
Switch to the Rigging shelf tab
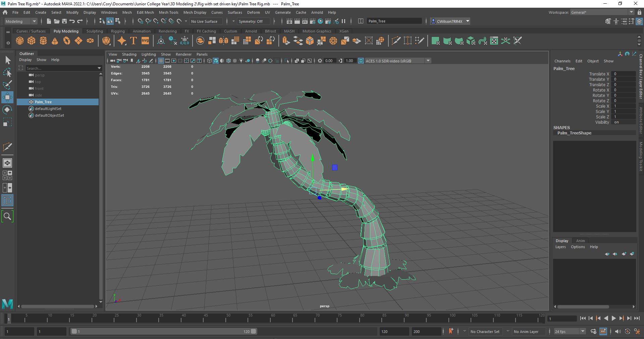pos(118,31)
